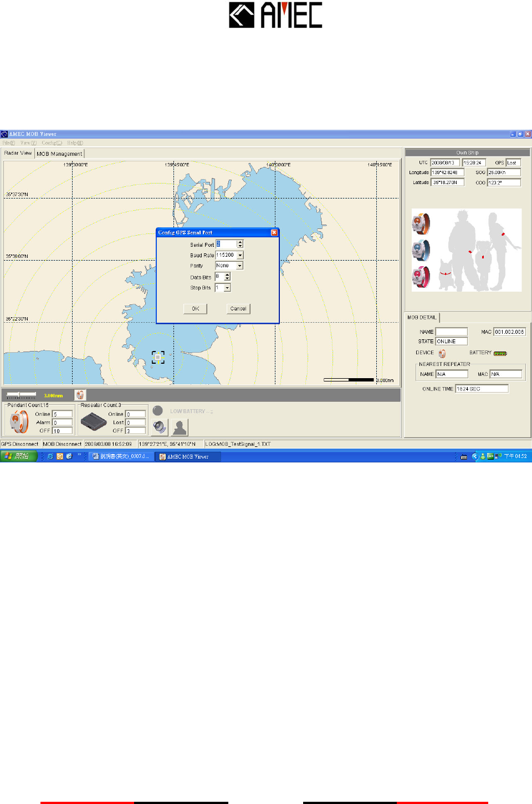Click Cancel in Config GPS dialog
The image size is (532, 804).
tap(238, 309)
